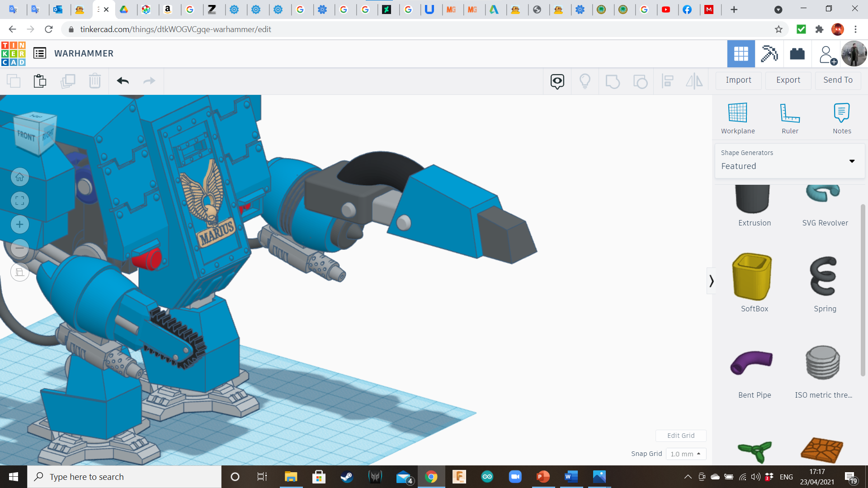This screenshot has height=488, width=868.
Task: Switch to the Facebook browser tab
Action: coord(687,9)
